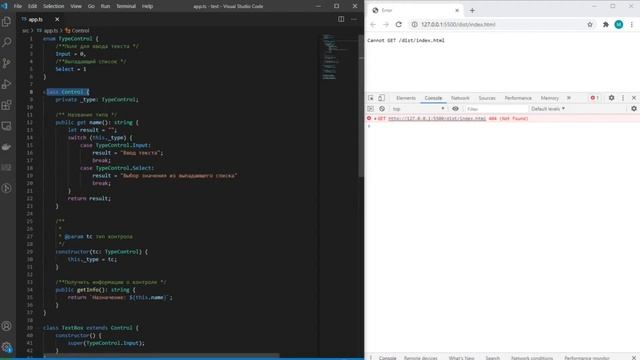Split the VS Code editor right
This screenshot has height=360, width=640.
[x=341, y=19]
